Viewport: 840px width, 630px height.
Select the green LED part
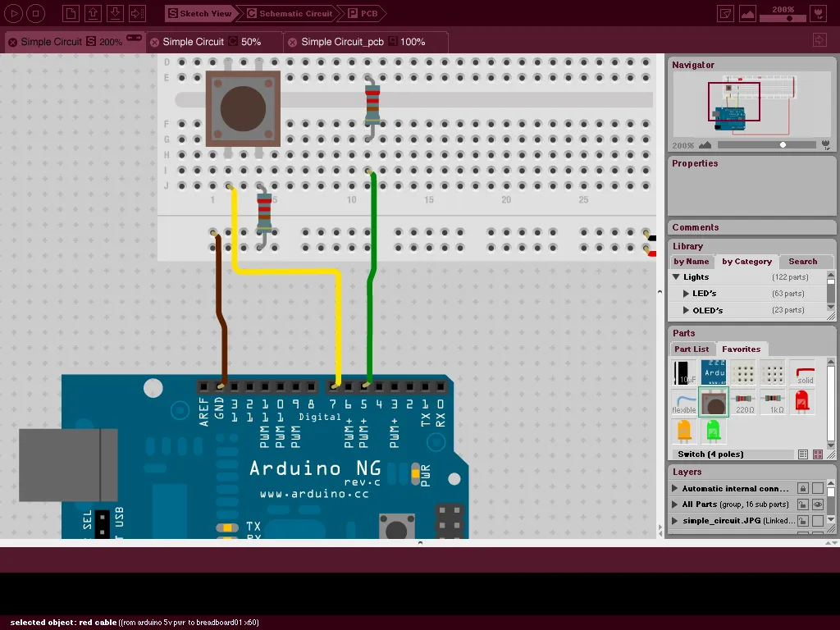[714, 431]
